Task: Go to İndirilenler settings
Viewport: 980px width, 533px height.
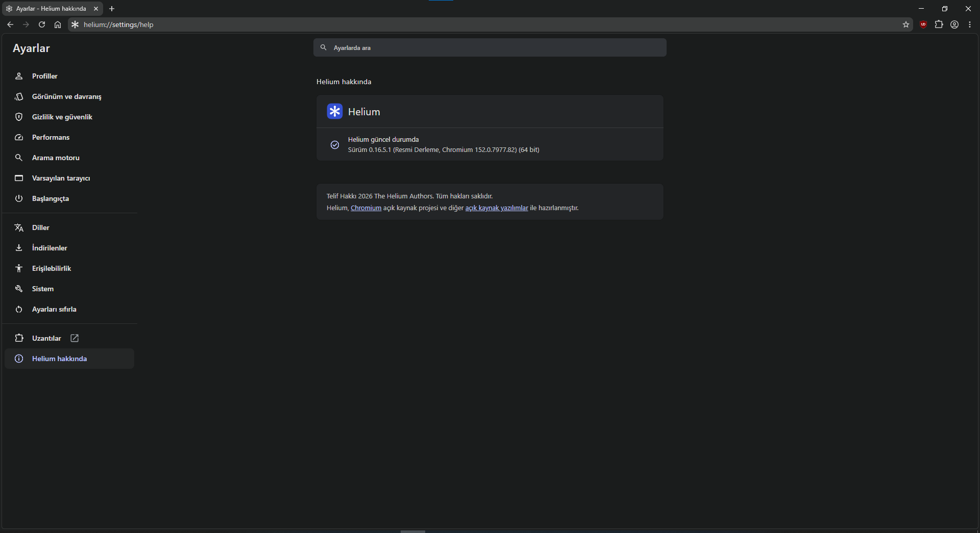Action: (x=69, y=248)
